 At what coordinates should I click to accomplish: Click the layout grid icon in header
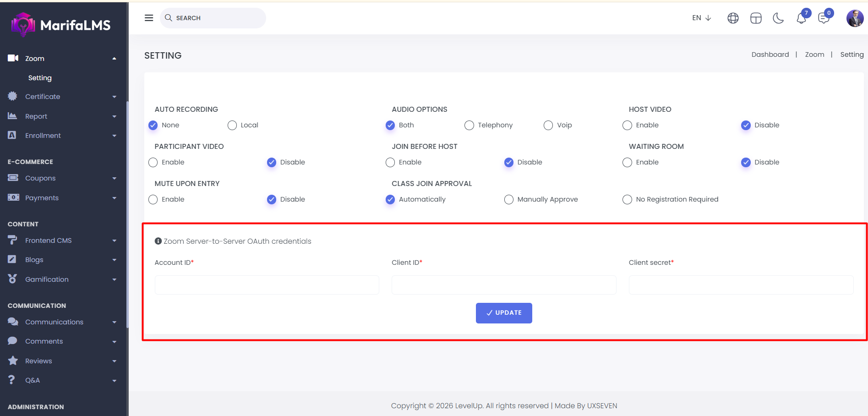click(x=756, y=18)
